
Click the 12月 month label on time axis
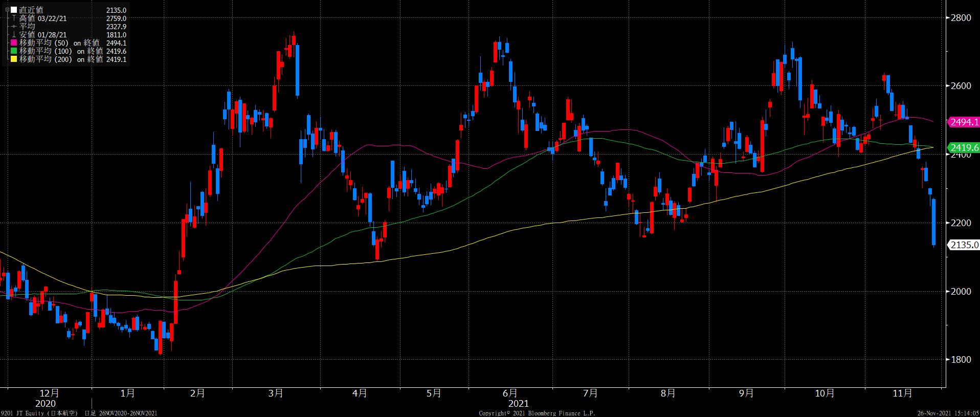point(49,393)
